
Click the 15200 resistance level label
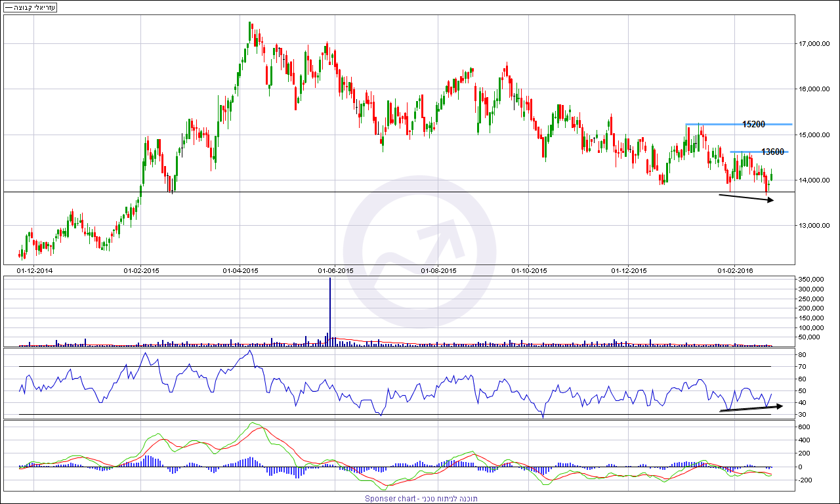(x=753, y=124)
